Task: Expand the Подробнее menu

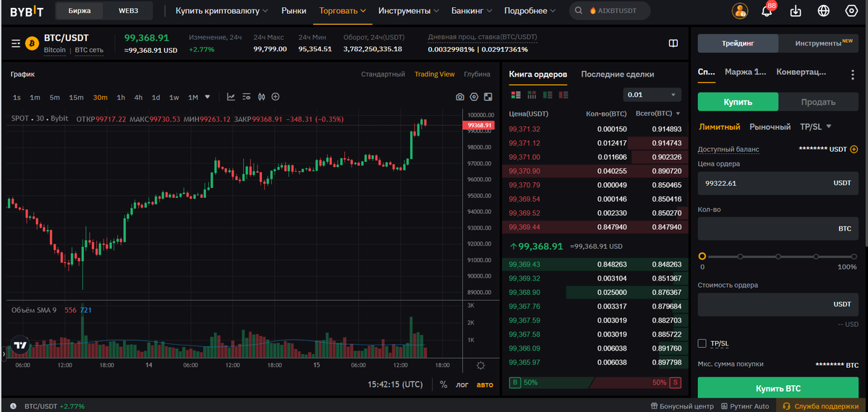Action: (530, 11)
